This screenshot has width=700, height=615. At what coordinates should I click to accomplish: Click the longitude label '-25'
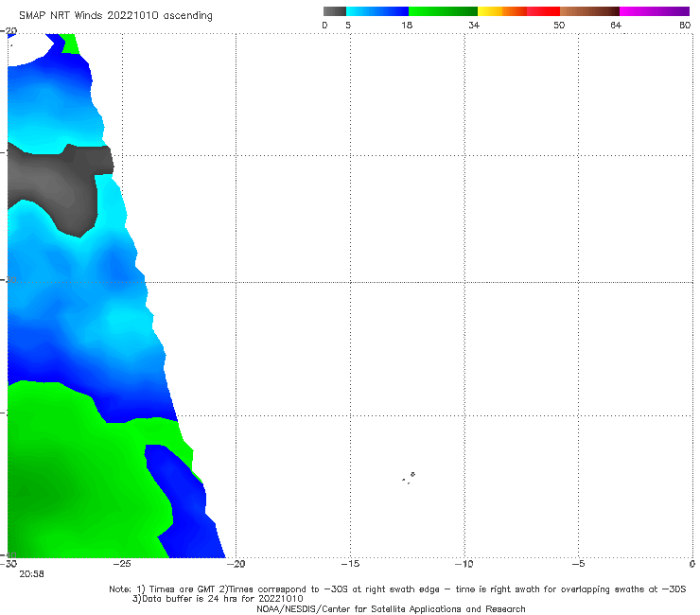(122, 564)
